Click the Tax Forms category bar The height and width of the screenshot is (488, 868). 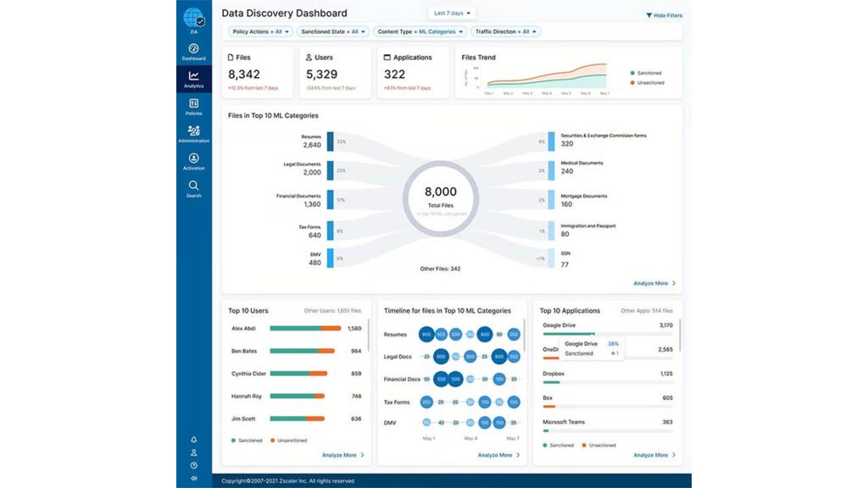(x=330, y=230)
